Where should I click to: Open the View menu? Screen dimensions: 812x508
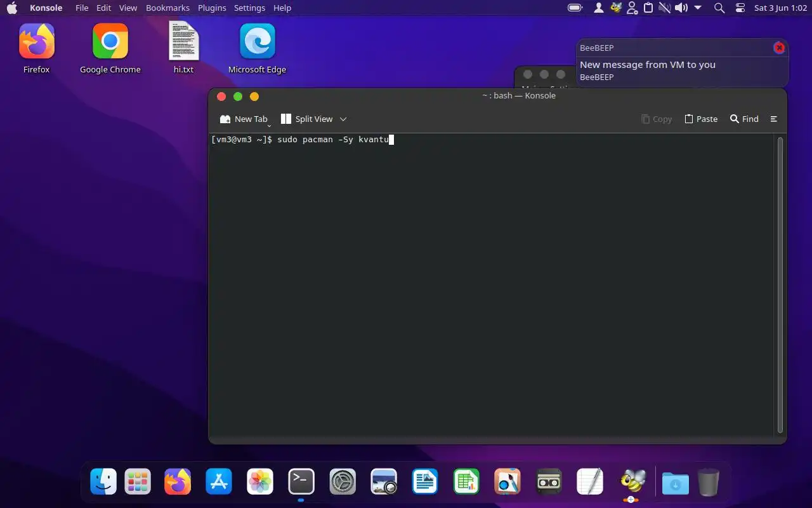tap(128, 8)
